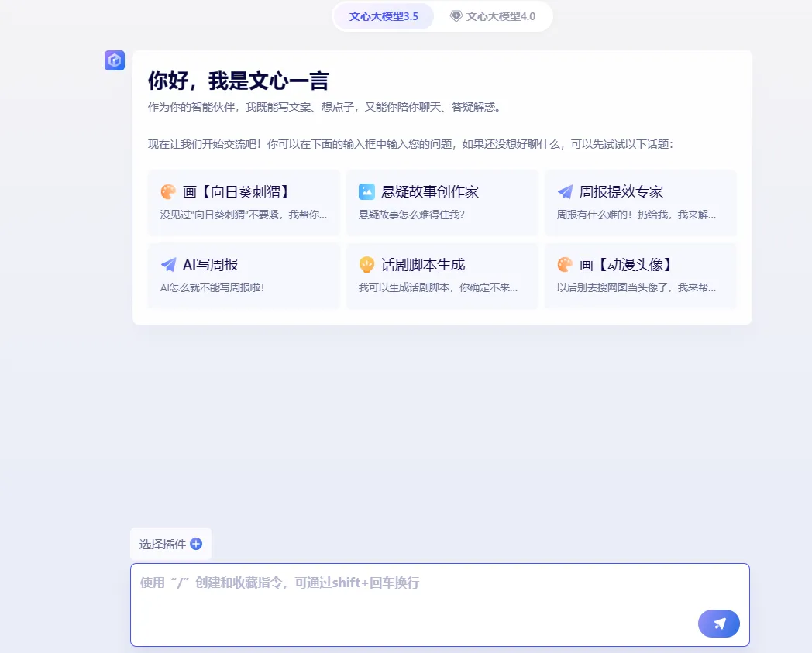
Task: Click the send message paper plane icon
Action: [718, 624]
